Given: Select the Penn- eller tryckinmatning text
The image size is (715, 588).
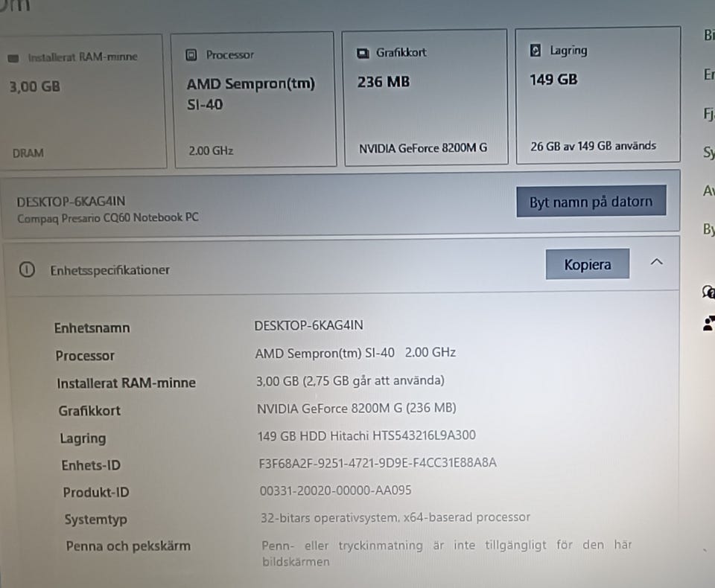Looking at the screenshot, I should pos(447,553).
